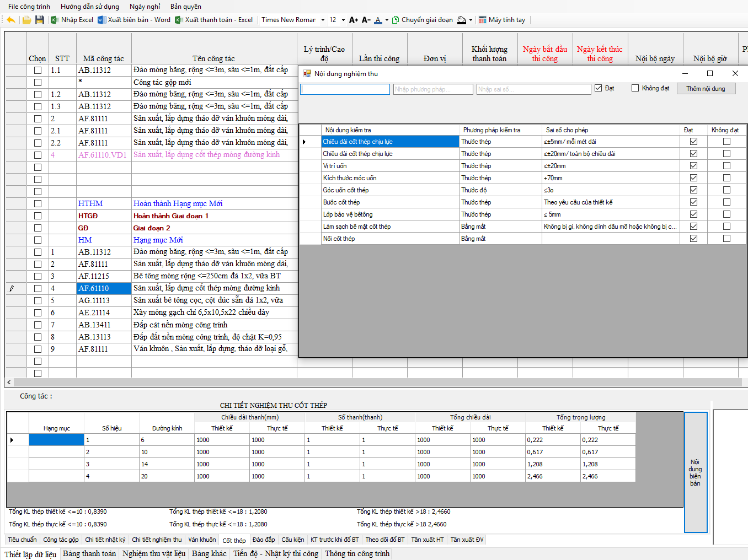Select cell AF.61110 in Mã công tác

104,288
